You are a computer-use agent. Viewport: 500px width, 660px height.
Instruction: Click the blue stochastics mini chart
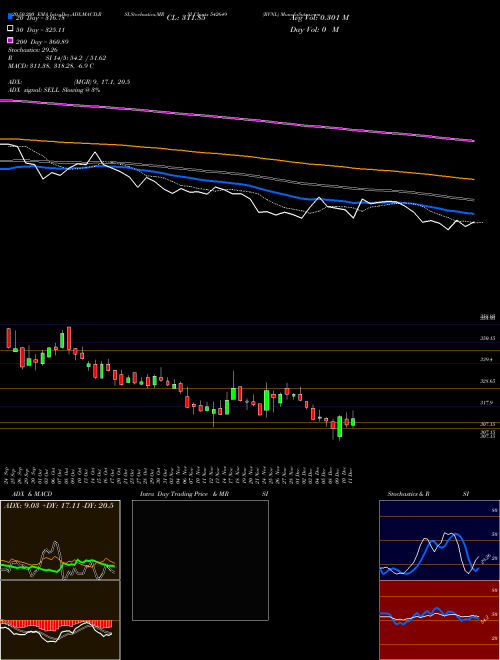439,540
